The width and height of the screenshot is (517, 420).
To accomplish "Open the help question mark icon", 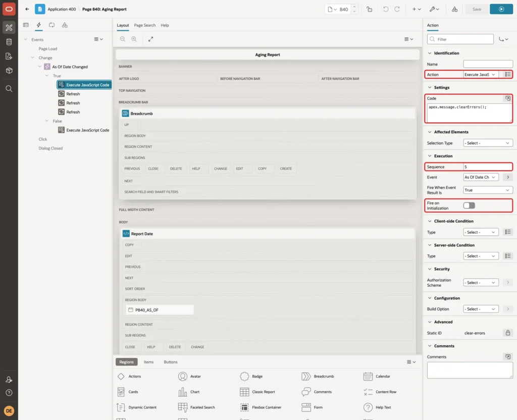I will (x=9, y=393).
